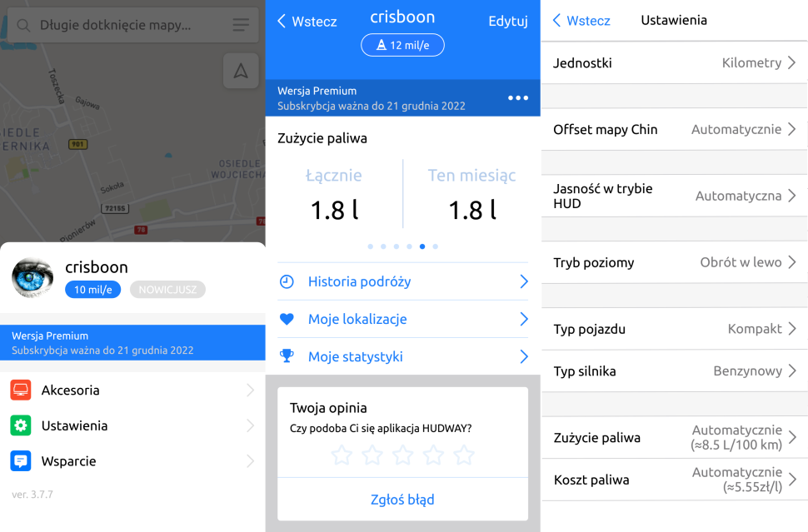The image size is (808, 532).
Task: Open Wsparcie support chat icon
Action: coord(21,461)
